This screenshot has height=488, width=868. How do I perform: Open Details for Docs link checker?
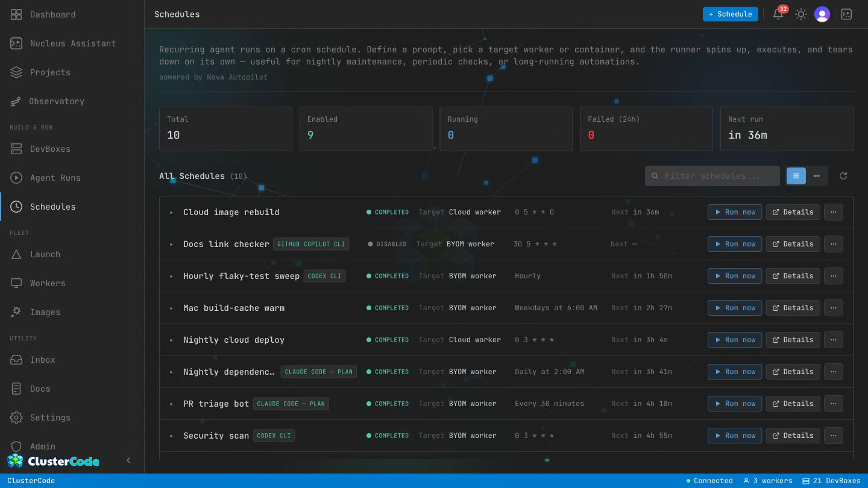pyautogui.click(x=793, y=244)
